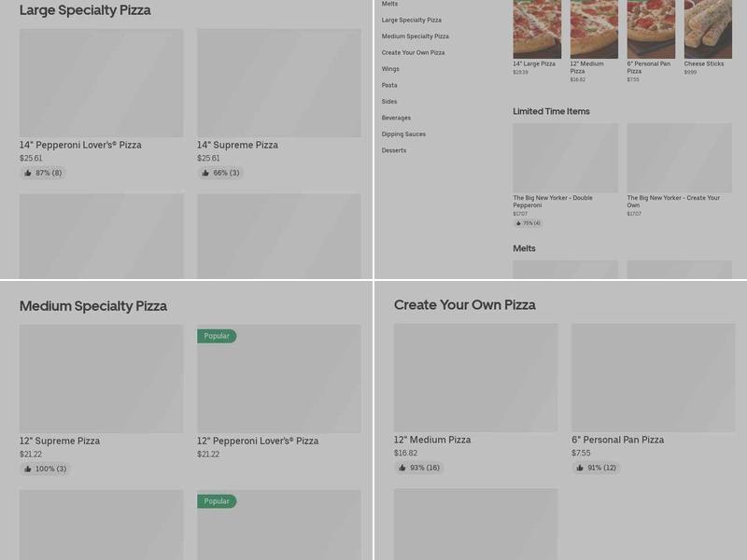
Task: Open the Desserts section from the sidebar
Action: [x=393, y=149]
